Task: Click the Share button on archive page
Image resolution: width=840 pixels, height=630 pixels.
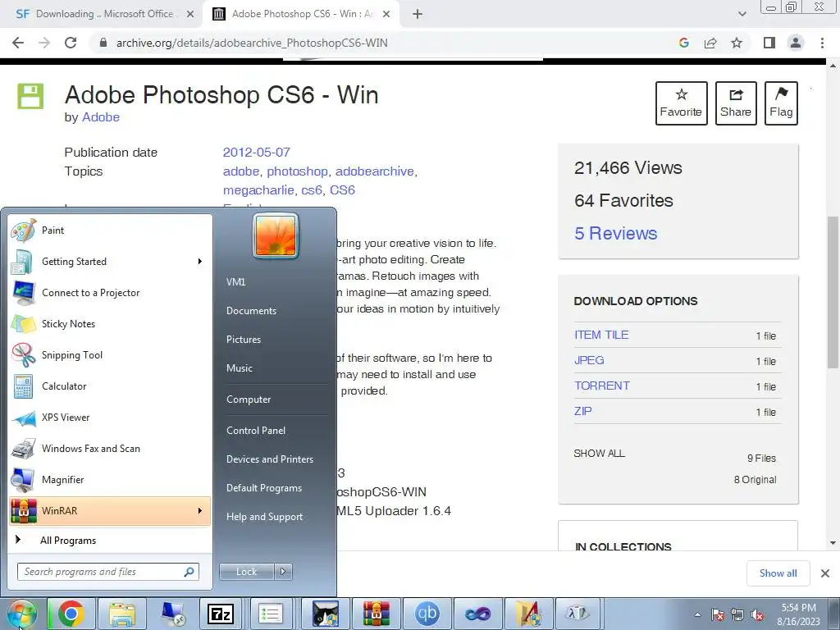Action: pos(736,103)
